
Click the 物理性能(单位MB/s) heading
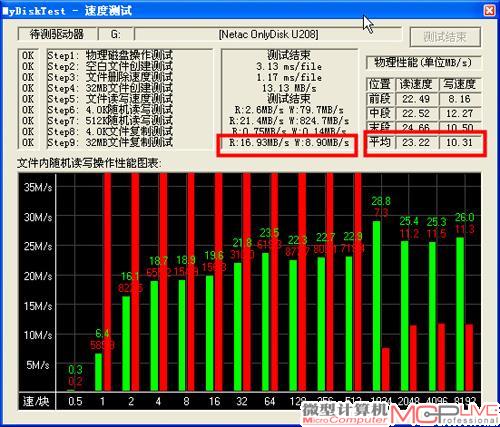pos(423,62)
